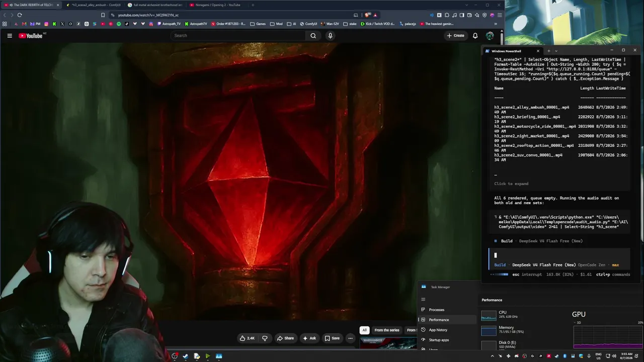Image resolution: width=644 pixels, height=362 pixels.
Task: Open the taskbar app with green play icon
Action: [x=207, y=356]
